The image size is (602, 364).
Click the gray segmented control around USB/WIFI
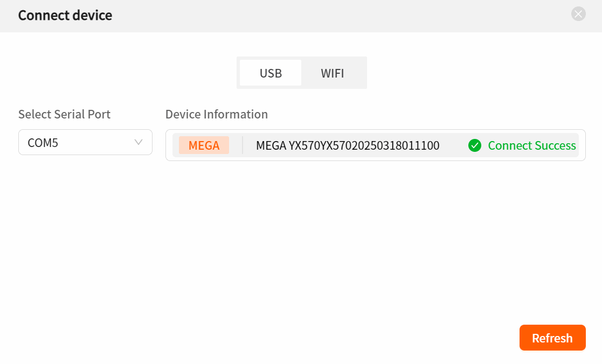(302, 73)
